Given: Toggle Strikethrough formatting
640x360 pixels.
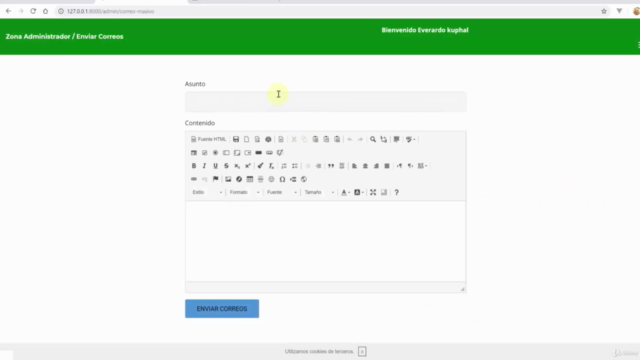Looking at the screenshot, I should (226, 166).
